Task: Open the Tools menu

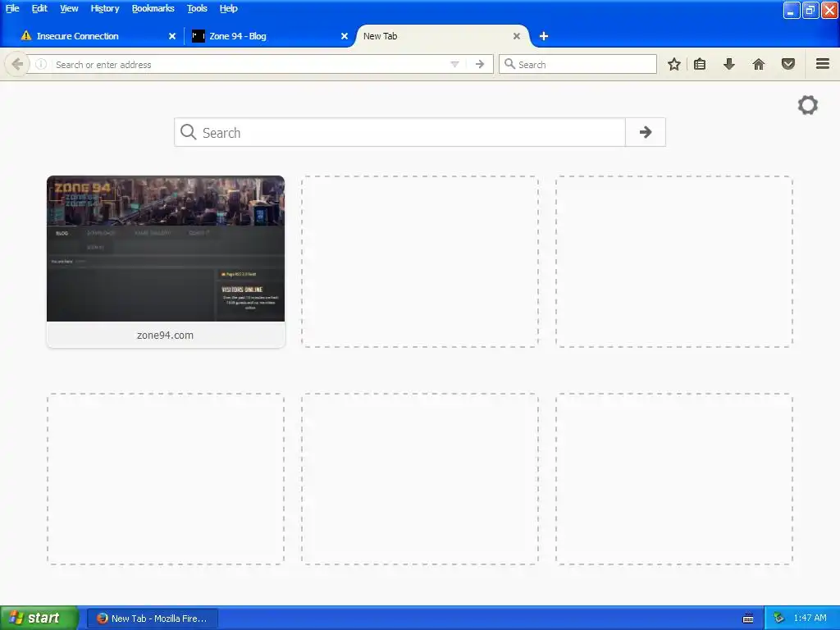Action: click(x=197, y=8)
